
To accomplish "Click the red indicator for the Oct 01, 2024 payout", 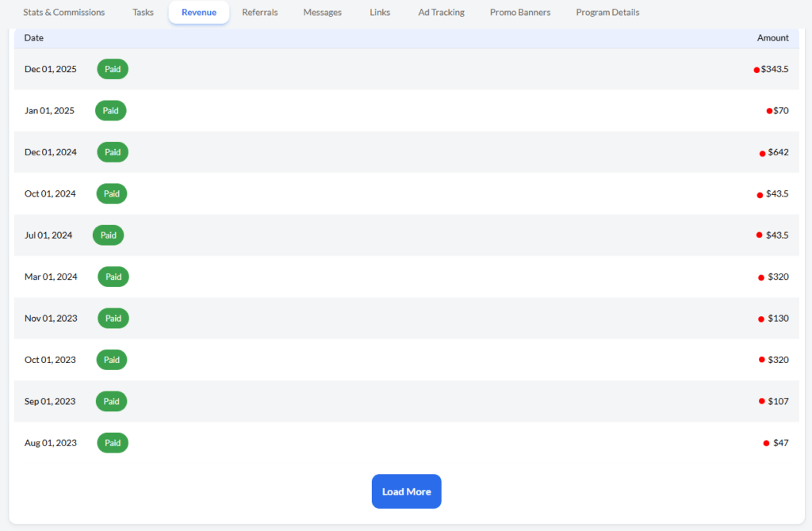I will click(759, 193).
